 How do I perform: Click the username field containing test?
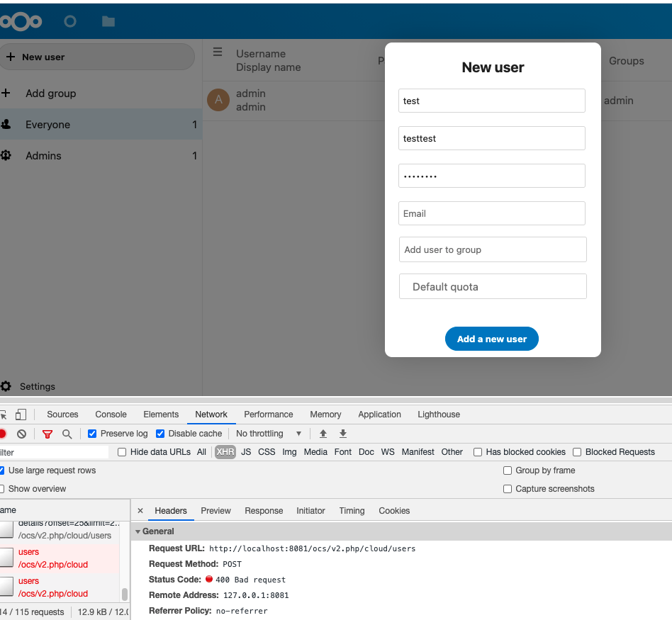tap(491, 101)
